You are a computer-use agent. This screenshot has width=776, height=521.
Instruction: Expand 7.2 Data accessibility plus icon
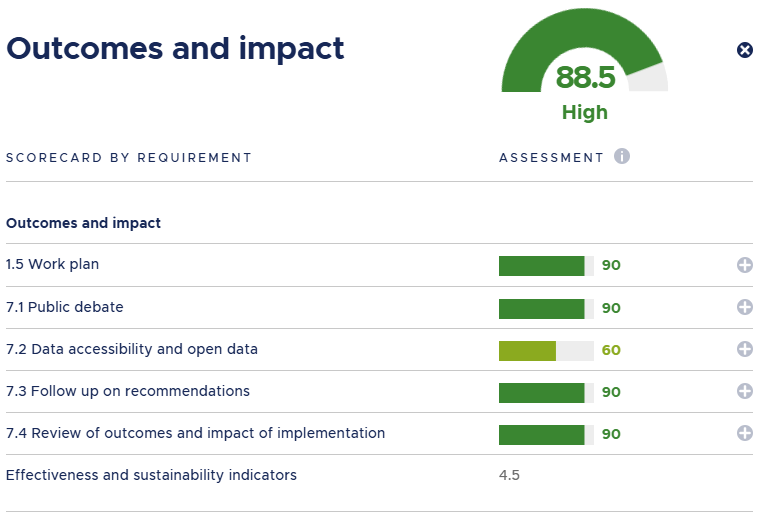coord(744,349)
